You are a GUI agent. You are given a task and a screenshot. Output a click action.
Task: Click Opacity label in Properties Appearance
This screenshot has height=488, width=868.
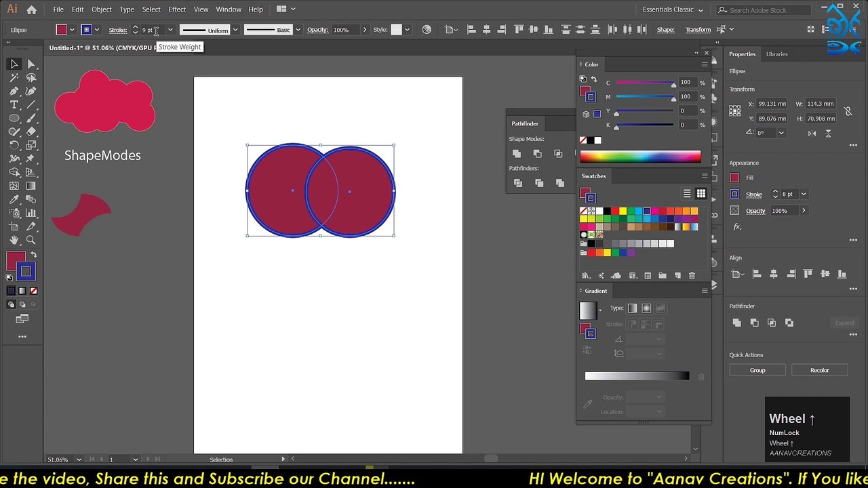(x=755, y=211)
